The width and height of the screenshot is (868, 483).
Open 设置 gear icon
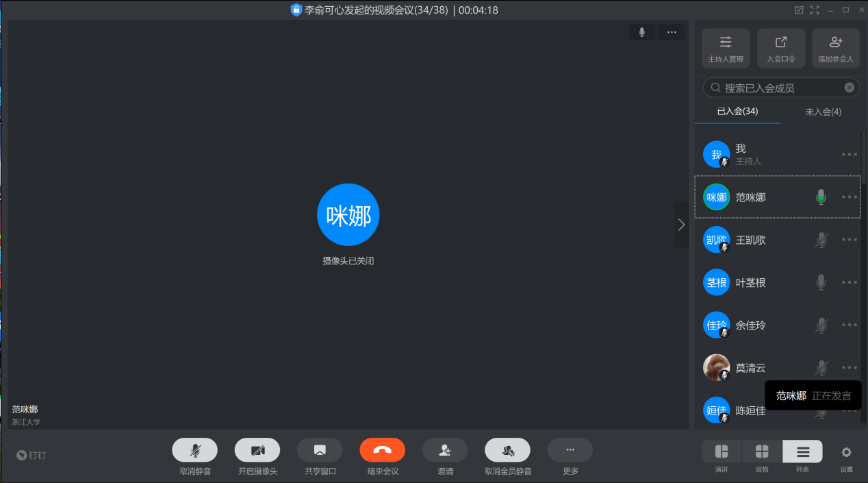(x=847, y=452)
